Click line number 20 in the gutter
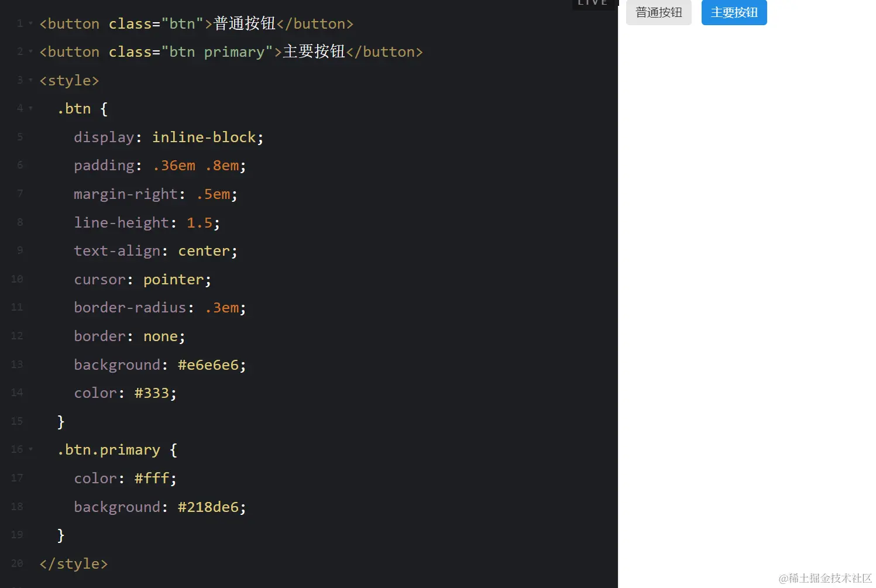The height and width of the screenshot is (588, 876). 17,563
